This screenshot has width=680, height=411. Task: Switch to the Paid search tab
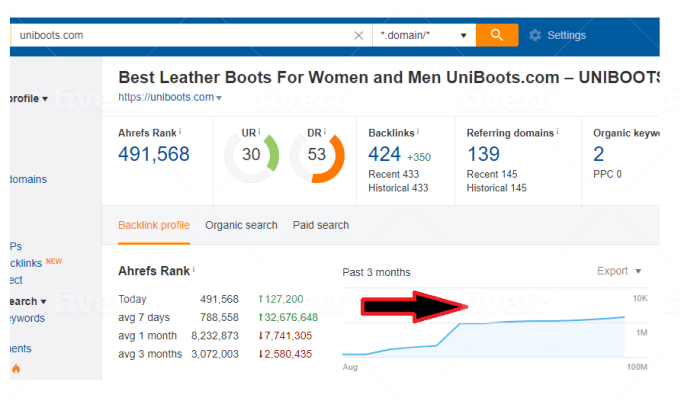click(321, 225)
